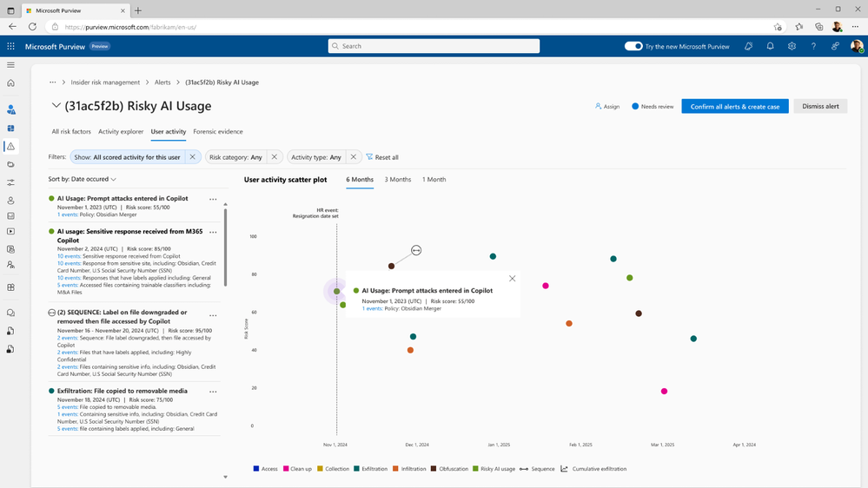Click the Risky AI usage legend swatch

(x=475, y=469)
